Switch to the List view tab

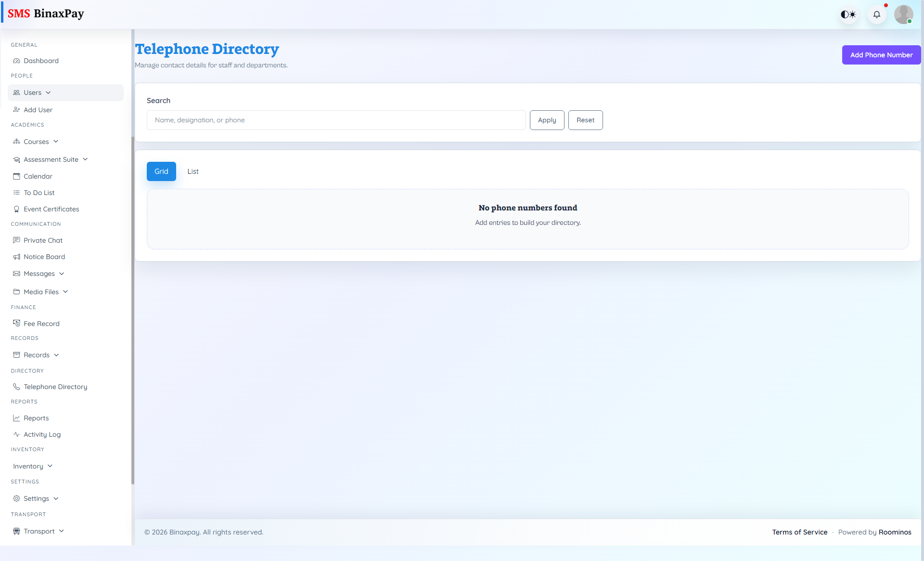tap(193, 171)
